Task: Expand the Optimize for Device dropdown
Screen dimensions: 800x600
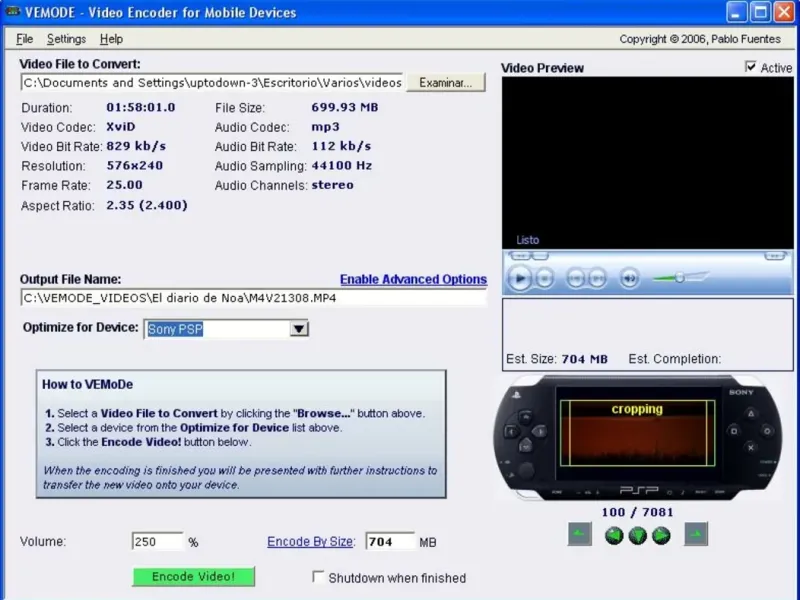Action: pos(298,329)
